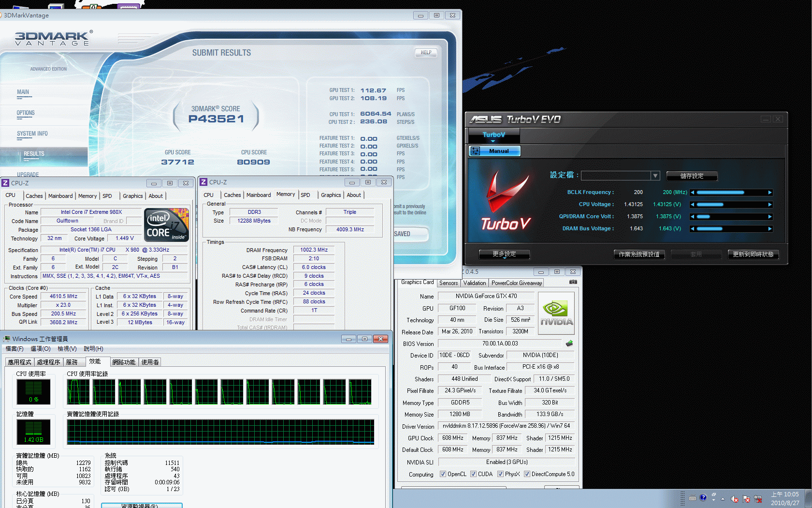Click the 更新到即時狀態 button in TurboV
The width and height of the screenshot is (812, 508).
pyautogui.click(x=753, y=254)
